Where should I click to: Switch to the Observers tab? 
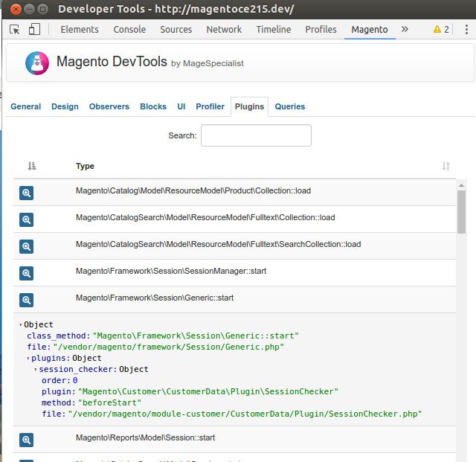pyautogui.click(x=109, y=106)
